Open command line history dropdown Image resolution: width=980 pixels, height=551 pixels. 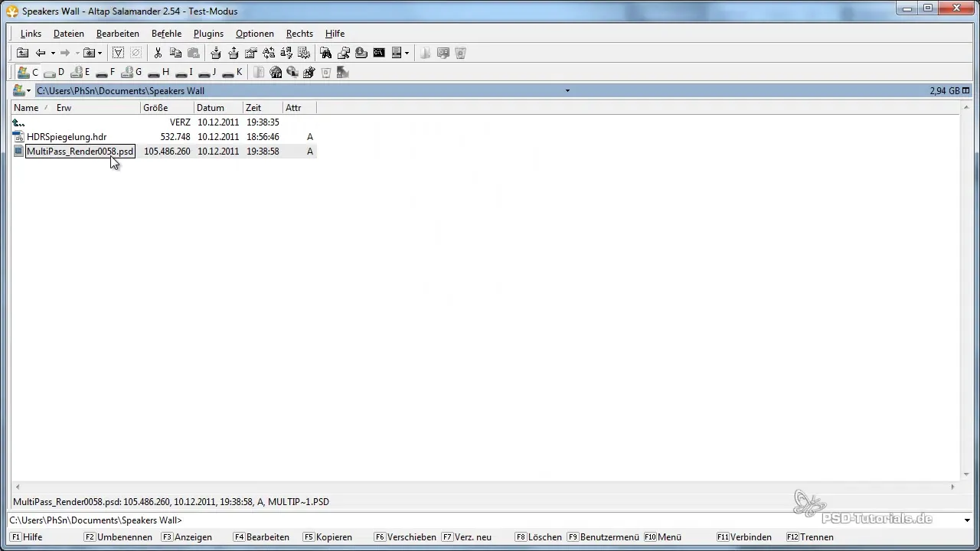pos(966,520)
